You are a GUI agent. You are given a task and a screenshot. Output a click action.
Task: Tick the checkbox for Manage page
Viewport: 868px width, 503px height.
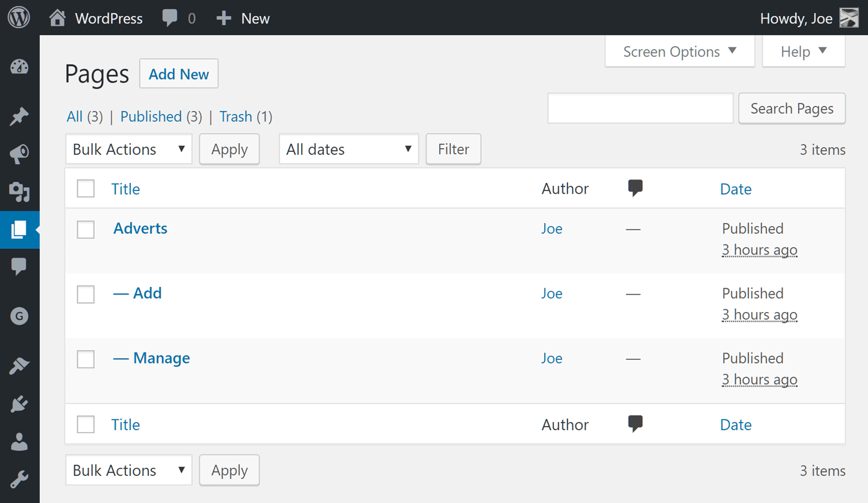(x=86, y=359)
